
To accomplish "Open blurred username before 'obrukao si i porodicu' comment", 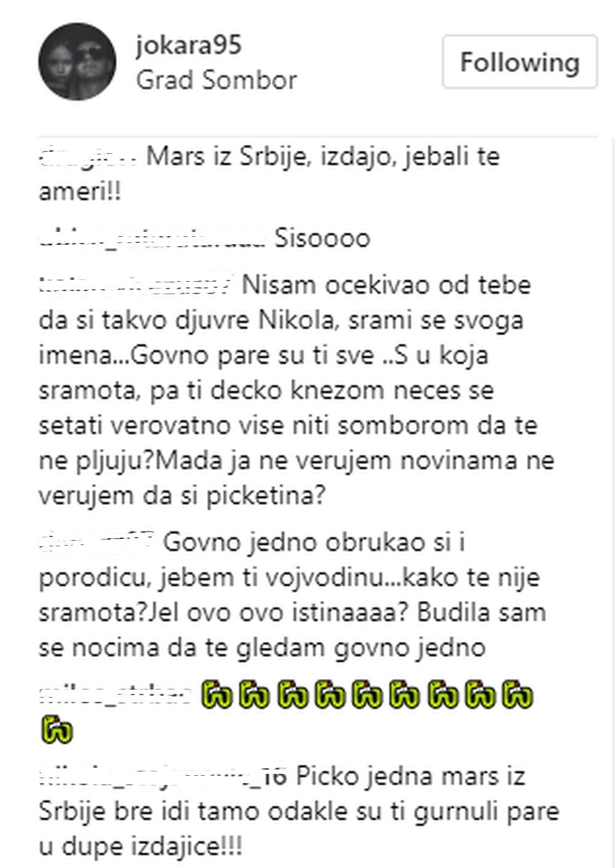I will coord(96,542).
